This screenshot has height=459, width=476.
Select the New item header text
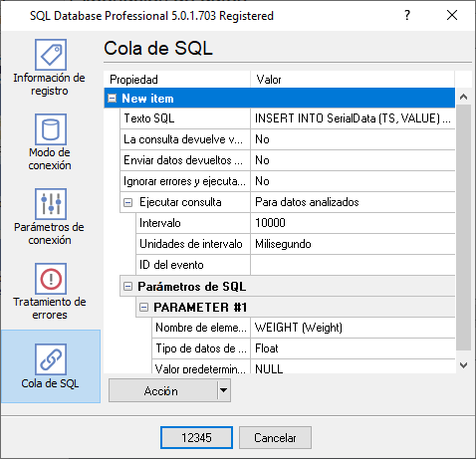147,99
